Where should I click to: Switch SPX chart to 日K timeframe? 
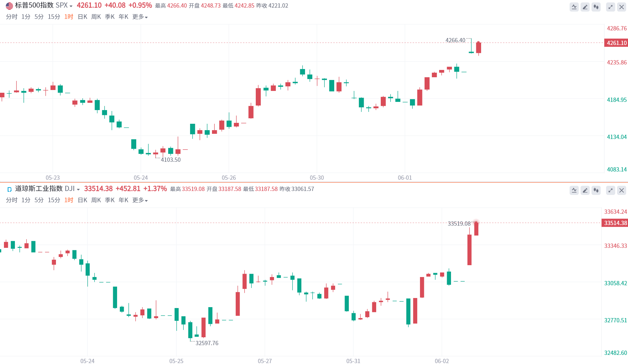click(82, 17)
